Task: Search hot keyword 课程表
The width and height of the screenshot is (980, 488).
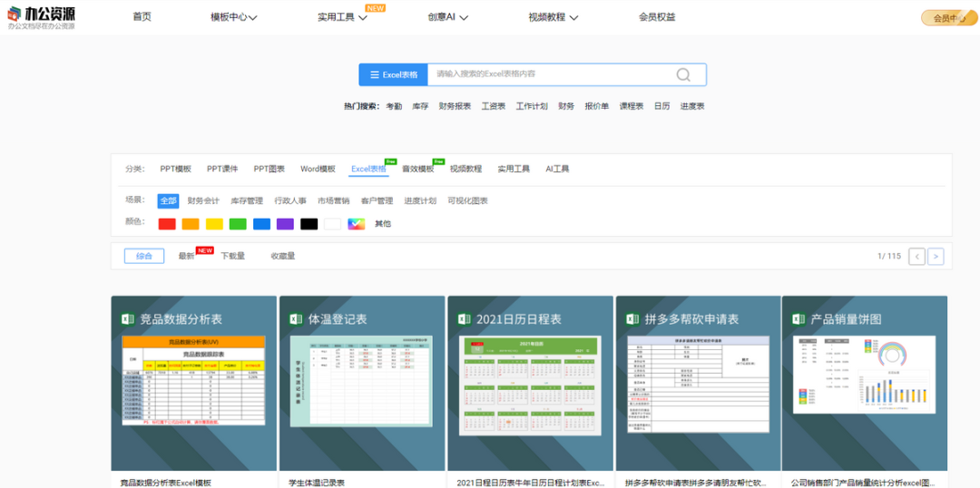Action: 632,106
